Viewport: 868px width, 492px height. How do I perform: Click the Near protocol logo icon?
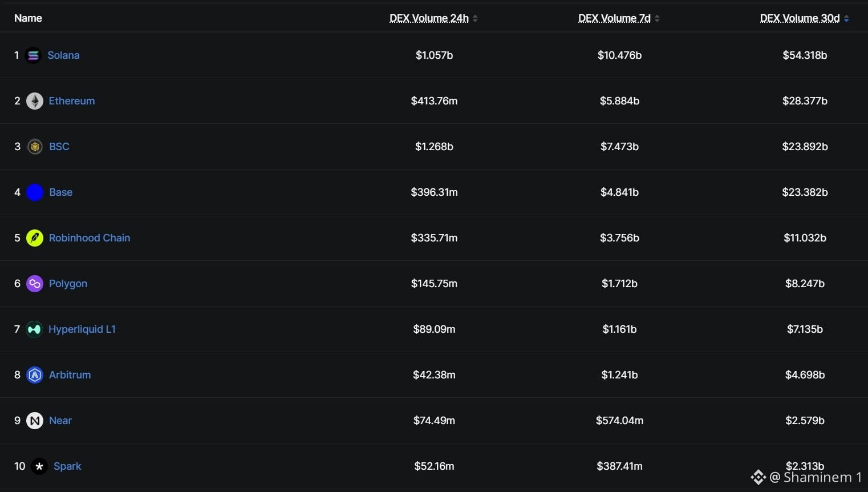[x=35, y=421]
